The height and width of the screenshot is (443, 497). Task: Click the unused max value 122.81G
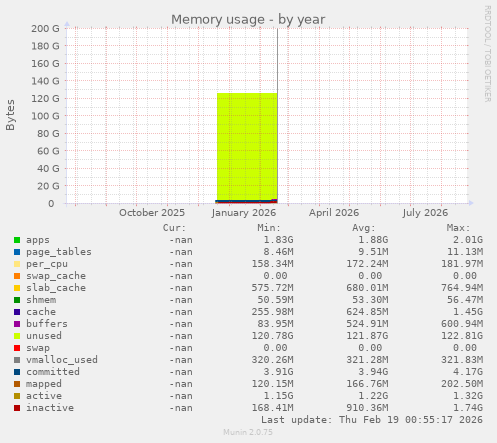pos(462,336)
